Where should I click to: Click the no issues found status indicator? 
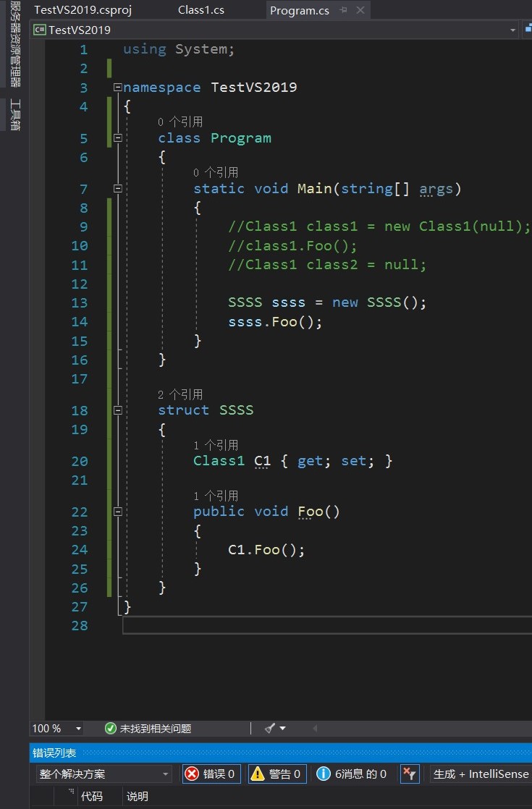point(148,729)
